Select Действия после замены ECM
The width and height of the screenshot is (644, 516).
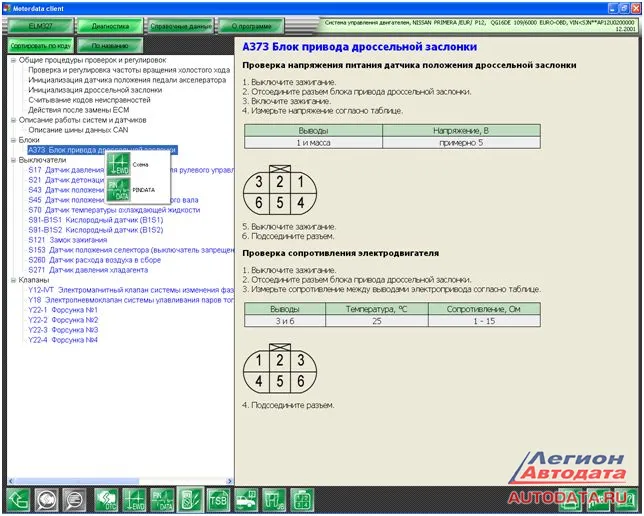(x=78, y=110)
